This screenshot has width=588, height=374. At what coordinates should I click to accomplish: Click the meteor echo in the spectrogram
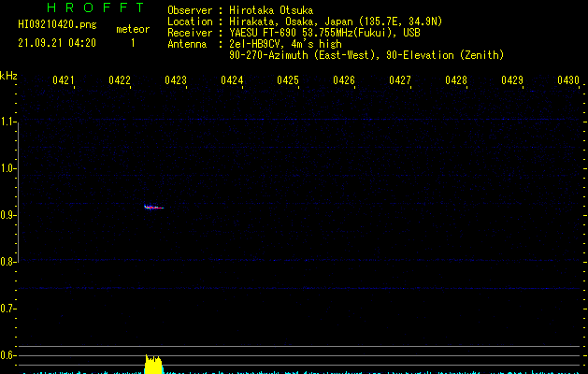coord(153,207)
